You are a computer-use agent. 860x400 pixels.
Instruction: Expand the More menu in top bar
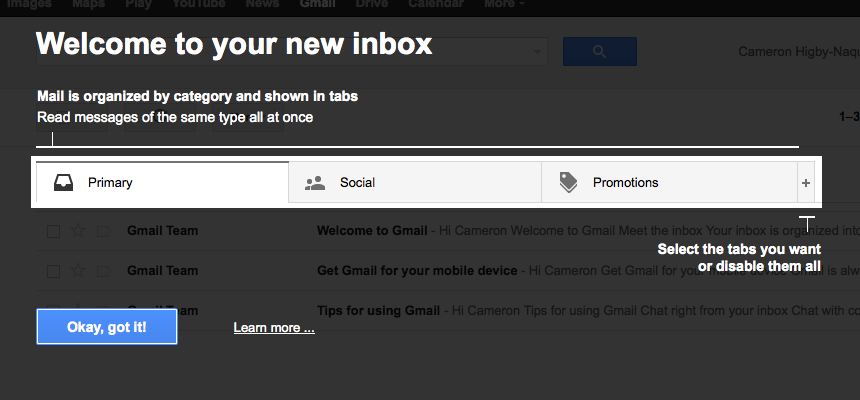[x=504, y=4]
